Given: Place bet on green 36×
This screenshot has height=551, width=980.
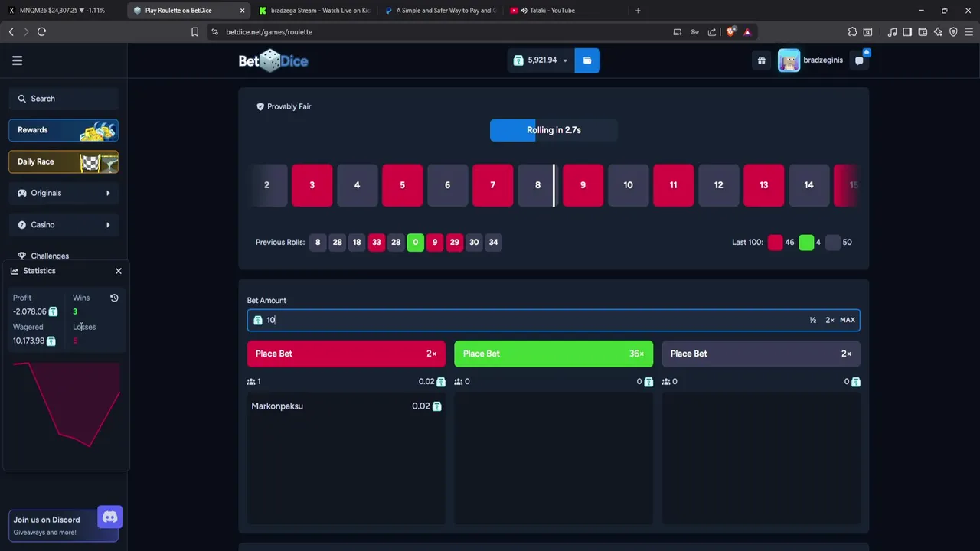Looking at the screenshot, I should pyautogui.click(x=554, y=354).
